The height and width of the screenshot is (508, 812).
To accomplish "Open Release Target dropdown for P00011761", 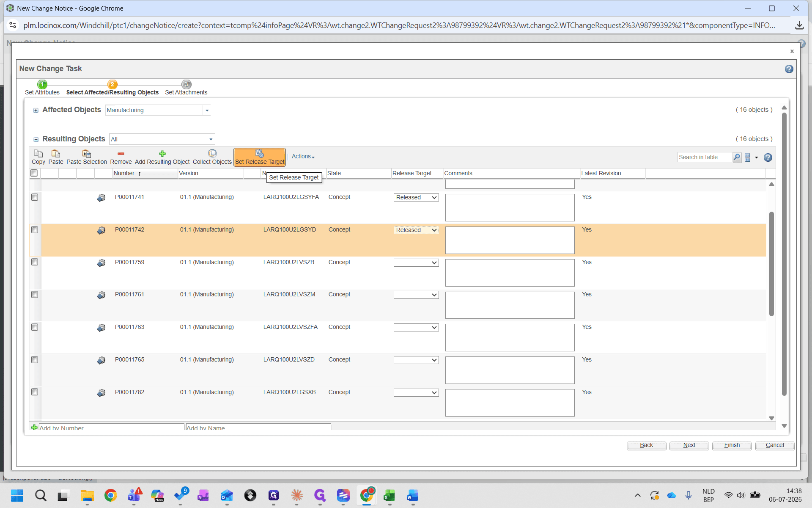I will point(416,295).
